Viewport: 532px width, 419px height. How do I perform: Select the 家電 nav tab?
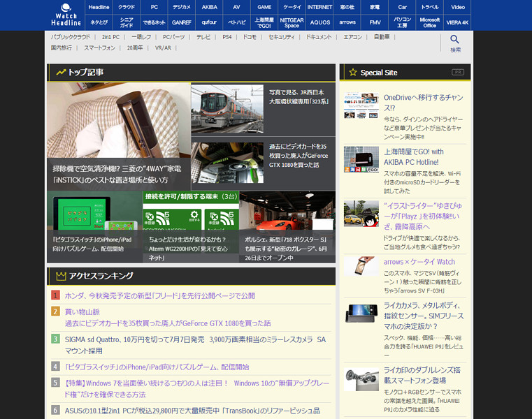[x=375, y=7]
